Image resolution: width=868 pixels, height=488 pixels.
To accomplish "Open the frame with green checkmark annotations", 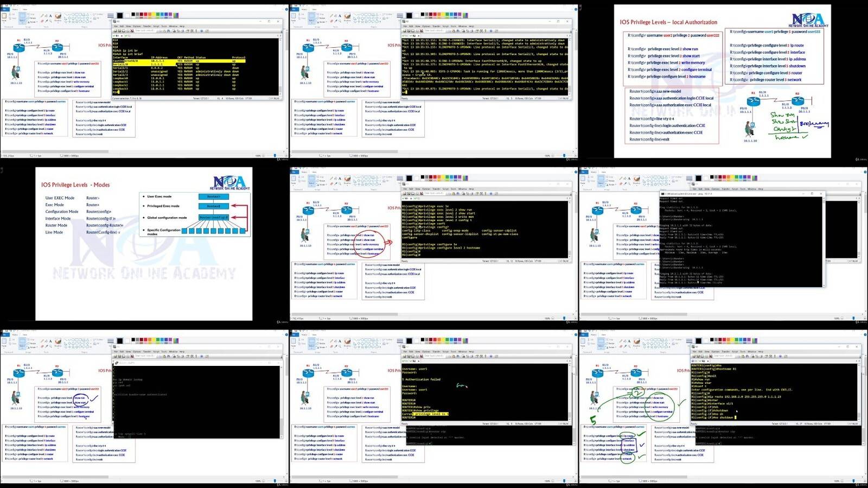I will point(723,406).
